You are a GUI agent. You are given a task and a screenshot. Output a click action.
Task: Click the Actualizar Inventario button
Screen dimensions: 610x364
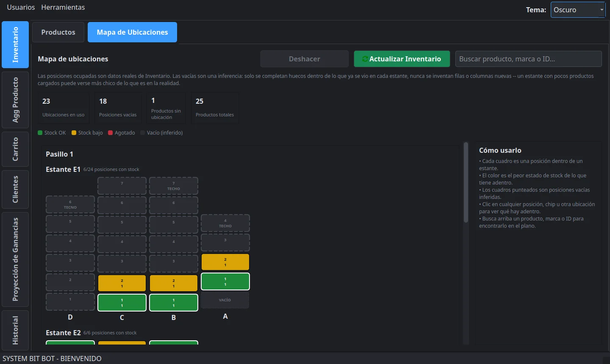402,59
